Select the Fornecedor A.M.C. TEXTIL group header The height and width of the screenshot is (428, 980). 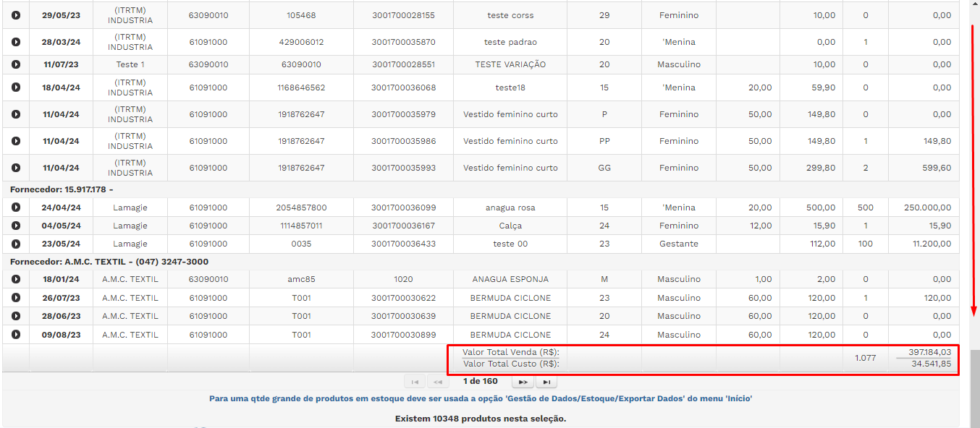[x=109, y=262]
